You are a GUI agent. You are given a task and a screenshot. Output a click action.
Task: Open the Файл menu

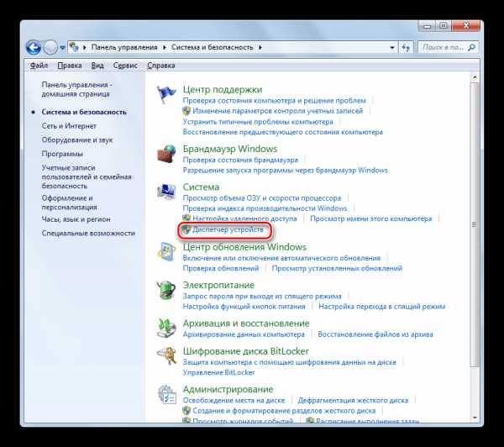click(39, 66)
